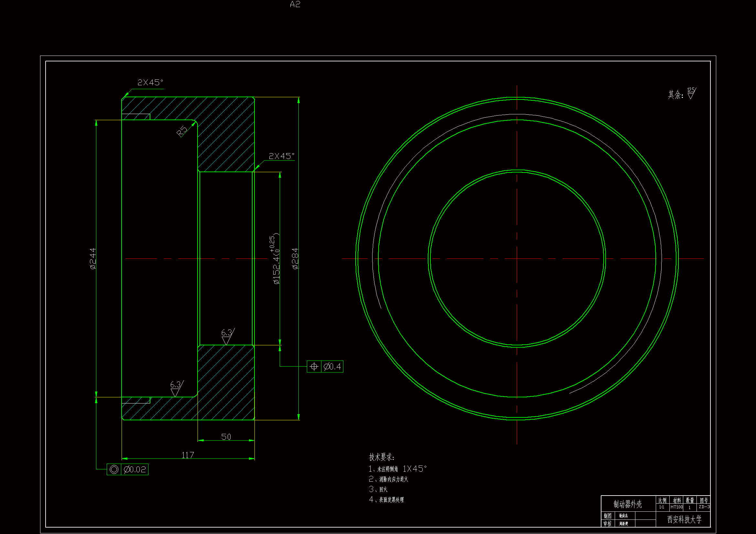Click the Ø0.4 tolerance value box
This screenshot has height=534, width=756.
pos(332,367)
